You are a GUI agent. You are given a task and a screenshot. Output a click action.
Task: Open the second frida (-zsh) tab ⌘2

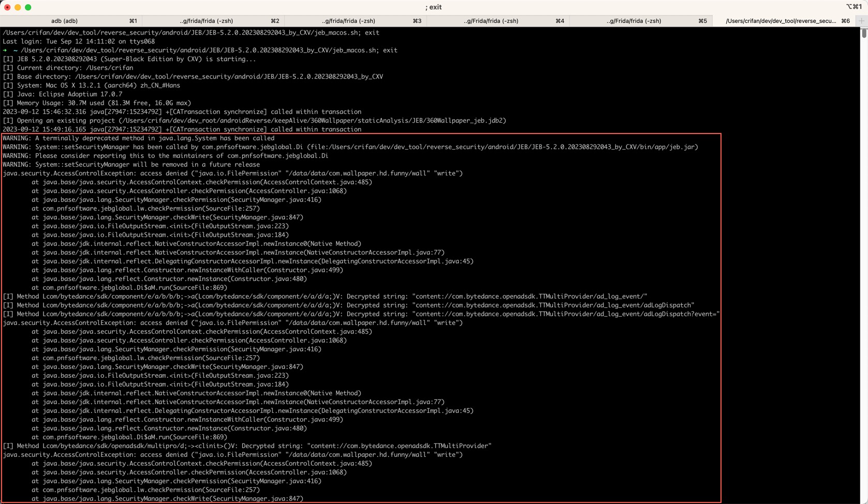[x=213, y=21]
